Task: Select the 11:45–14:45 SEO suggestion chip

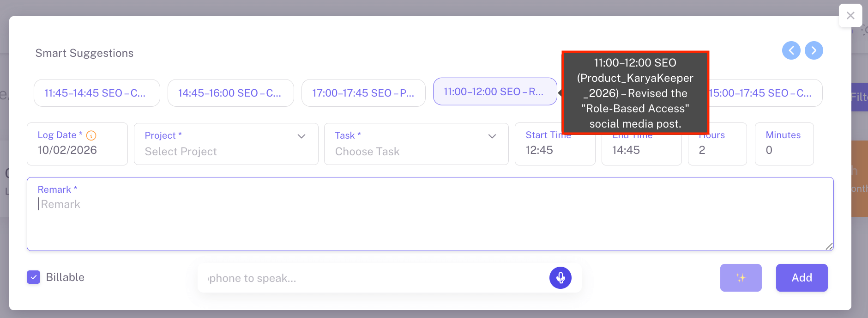Action: [x=96, y=93]
